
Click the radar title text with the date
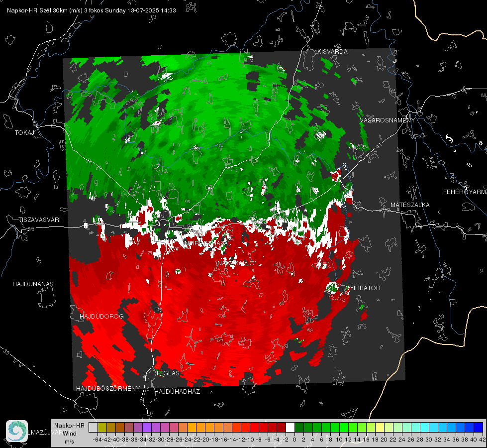[x=92, y=10]
